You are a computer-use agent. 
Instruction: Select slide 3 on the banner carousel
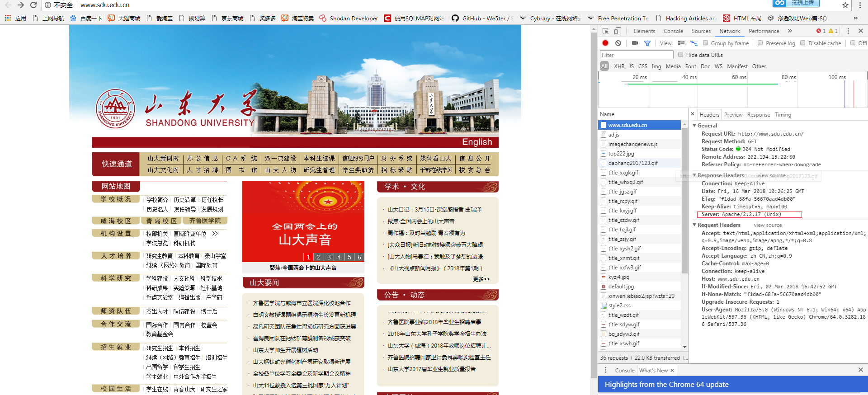coord(329,257)
